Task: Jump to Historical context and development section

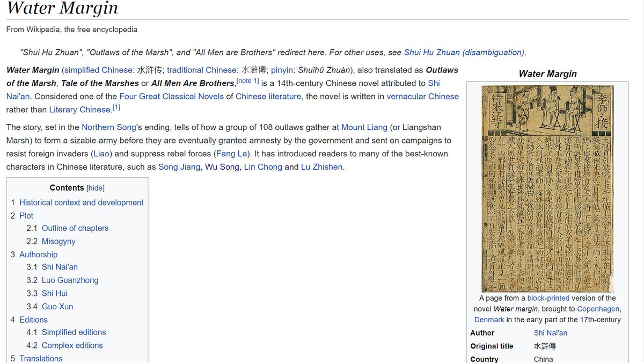Action: (x=82, y=202)
